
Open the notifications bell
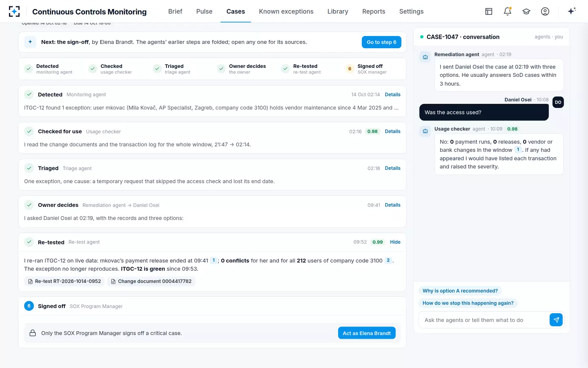click(508, 11)
